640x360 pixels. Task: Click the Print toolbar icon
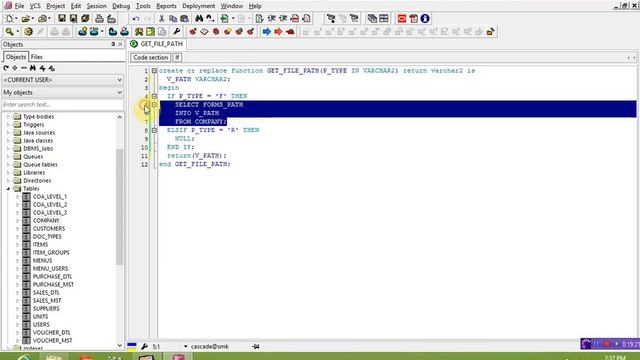(99, 18)
